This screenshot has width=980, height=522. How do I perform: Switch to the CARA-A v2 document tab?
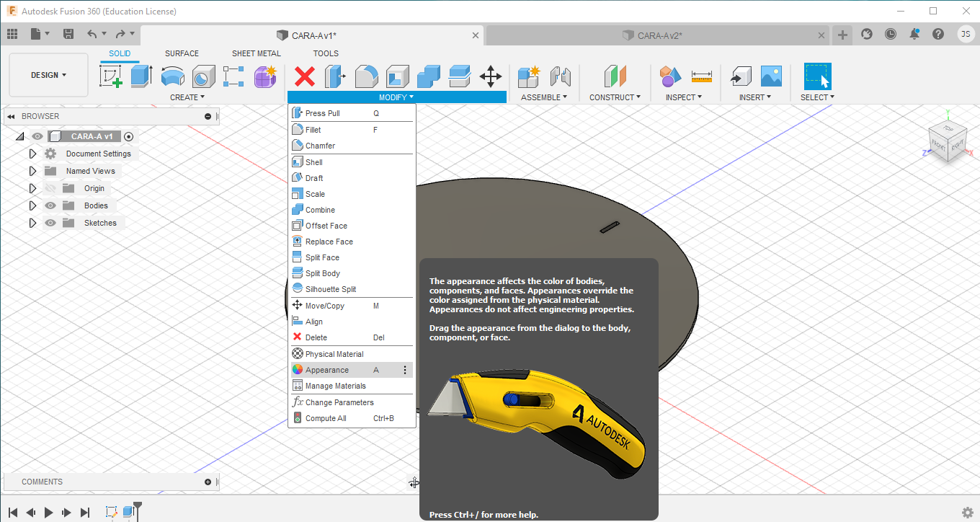(x=659, y=35)
